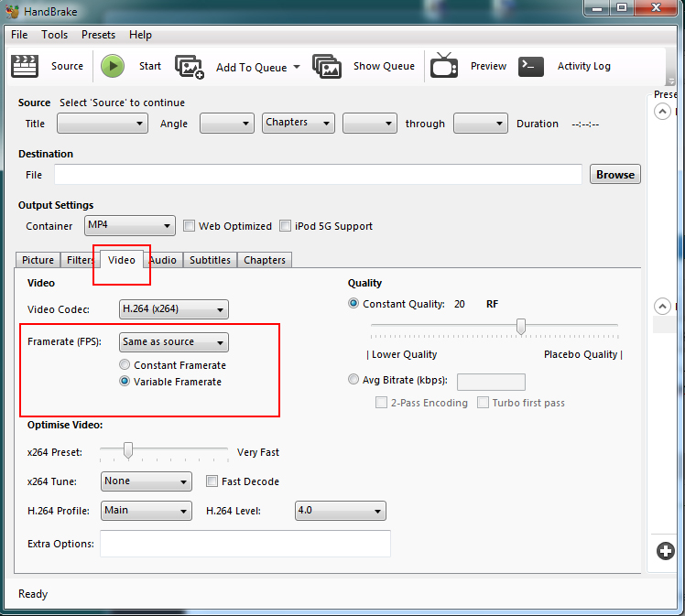Toggle the 2-Pass Encoding checkbox
This screenshot has height=616, width=685.
[381, 402]
